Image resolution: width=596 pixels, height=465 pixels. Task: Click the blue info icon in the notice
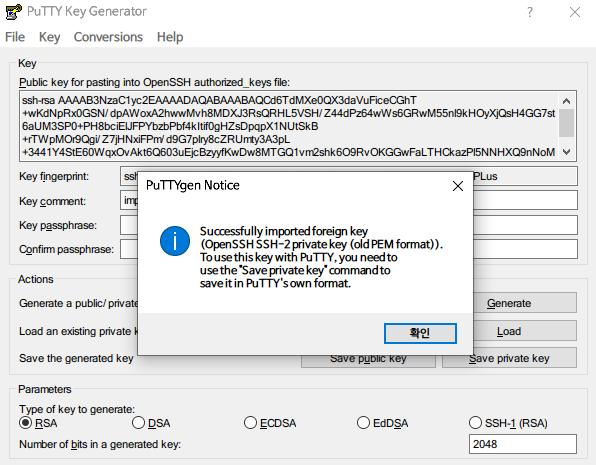pyautogui.click(x=175, y=241)
